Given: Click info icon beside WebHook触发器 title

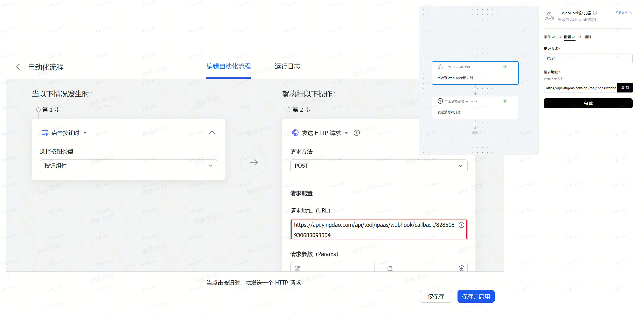Looking at the screenshot, I should tap(595, 12).
